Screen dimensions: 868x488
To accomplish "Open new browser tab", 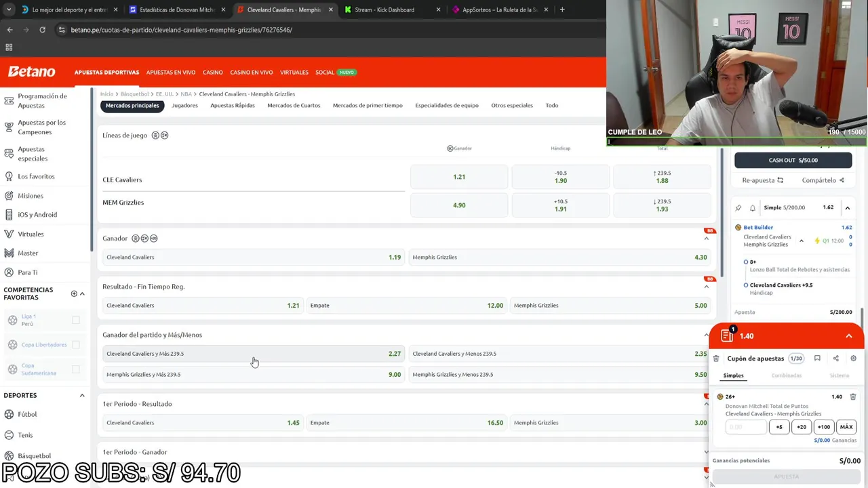I will coord(562,9).
